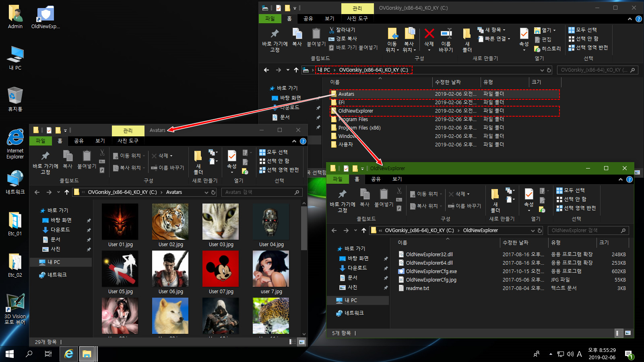Select 네트워크 in the Avatars navigation pane
The image size is (644, 362).
coord(57,275)
